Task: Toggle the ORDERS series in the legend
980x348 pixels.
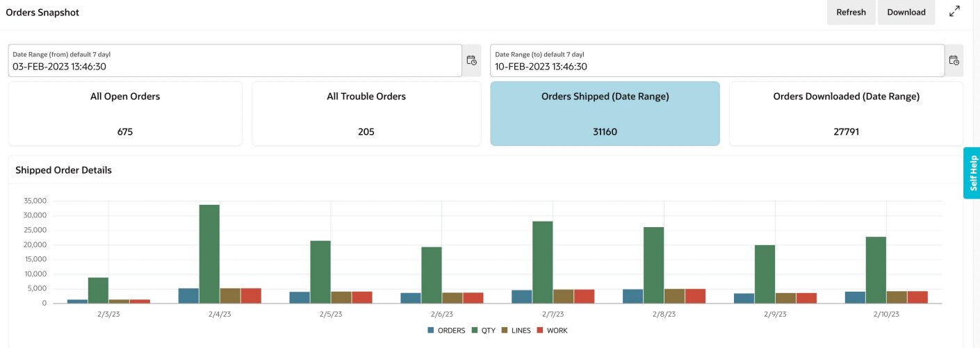Action: click(x=446, y=331)
